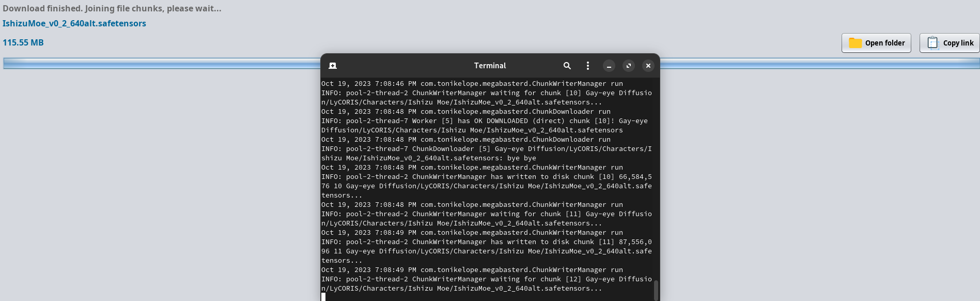Click the clipboard icon on Copy link button
980x301 pixels.
click(932, 43)
